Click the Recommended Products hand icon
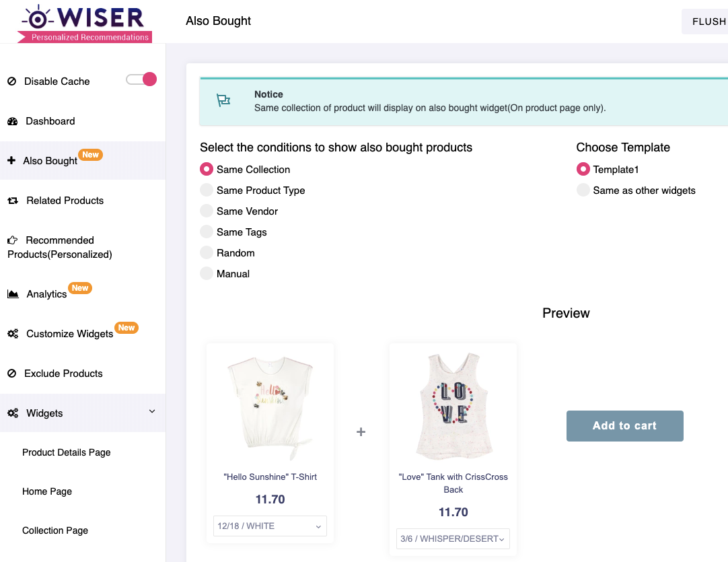The width and height of the screenshot is (728, 562). (13, 240)
